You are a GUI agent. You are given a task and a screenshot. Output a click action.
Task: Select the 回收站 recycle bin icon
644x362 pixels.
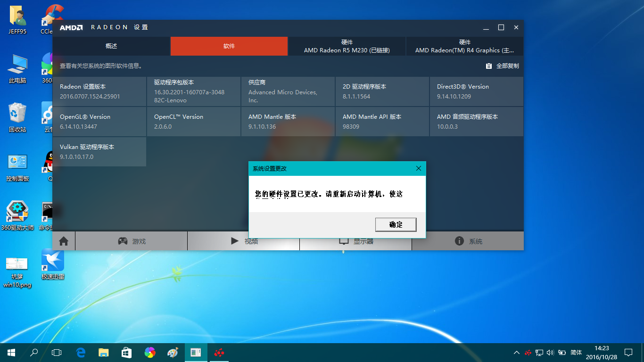coord(17,117)
